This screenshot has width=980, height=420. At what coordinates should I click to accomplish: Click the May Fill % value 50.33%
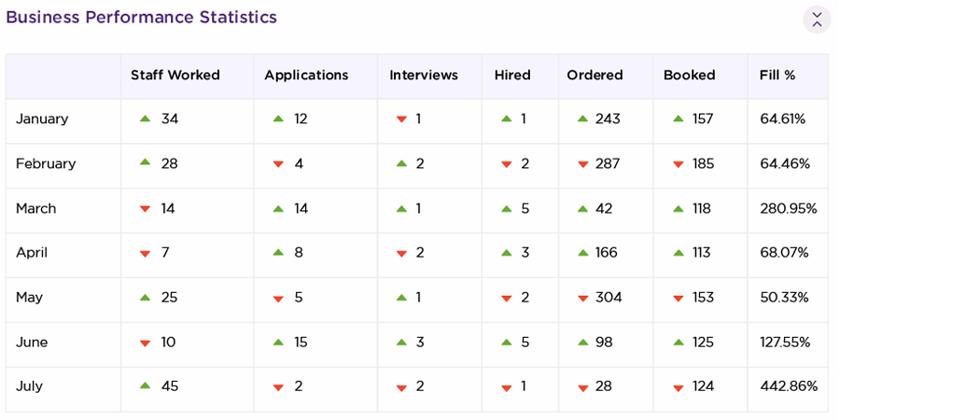784,298
